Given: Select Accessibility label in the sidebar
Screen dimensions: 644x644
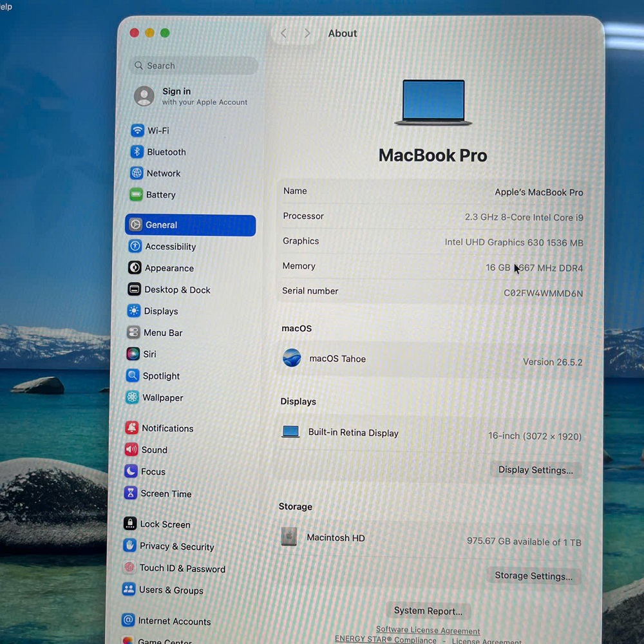Looking at the screenshot, I should tap(171, 247).
